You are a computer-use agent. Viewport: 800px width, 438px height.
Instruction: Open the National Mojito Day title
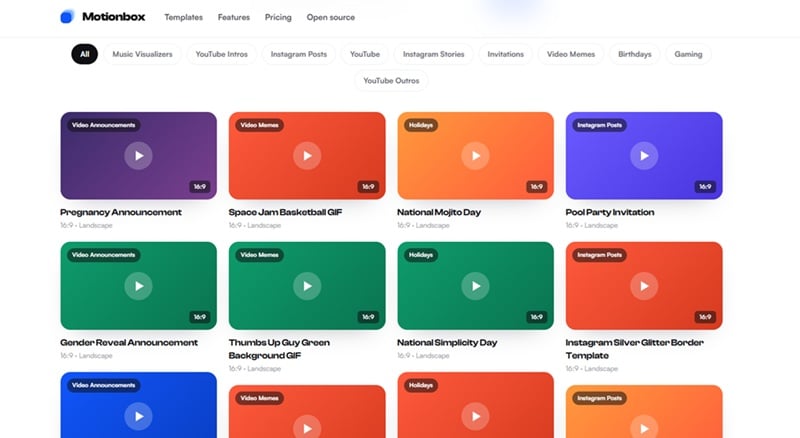[439, 212]
